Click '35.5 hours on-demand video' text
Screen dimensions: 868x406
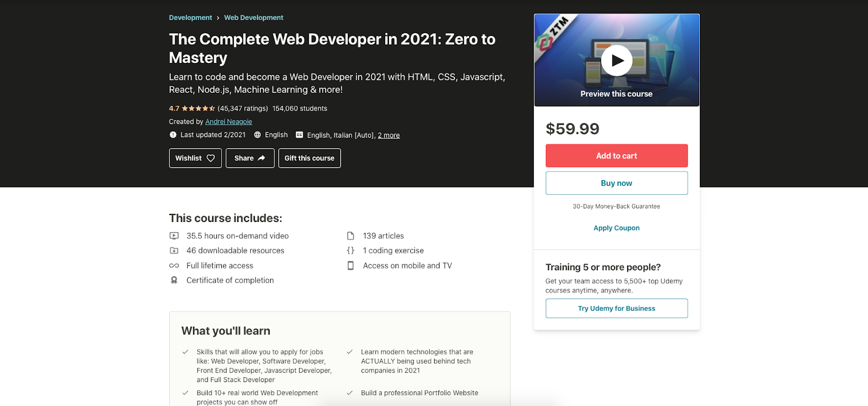point(238,236)
